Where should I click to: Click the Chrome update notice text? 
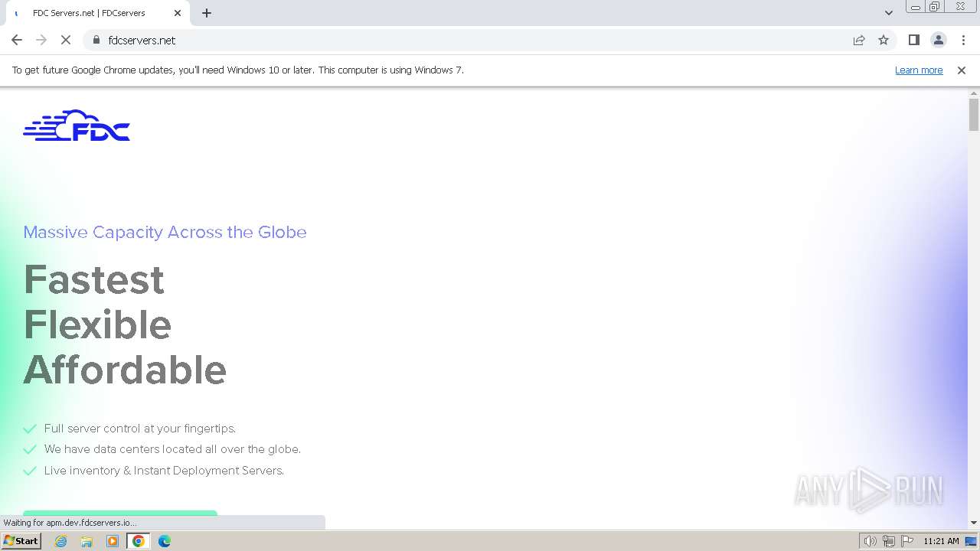pyautogui.click(x=237, y=70)
